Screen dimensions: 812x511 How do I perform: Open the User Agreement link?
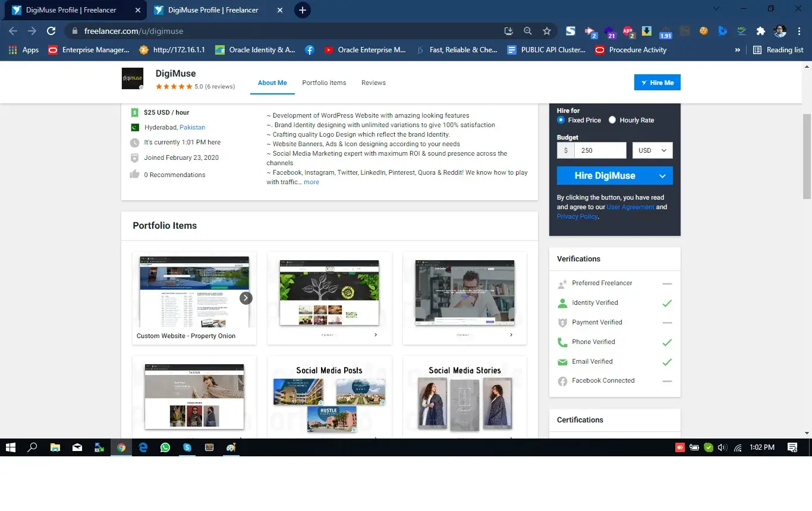(x=630, y=207)
